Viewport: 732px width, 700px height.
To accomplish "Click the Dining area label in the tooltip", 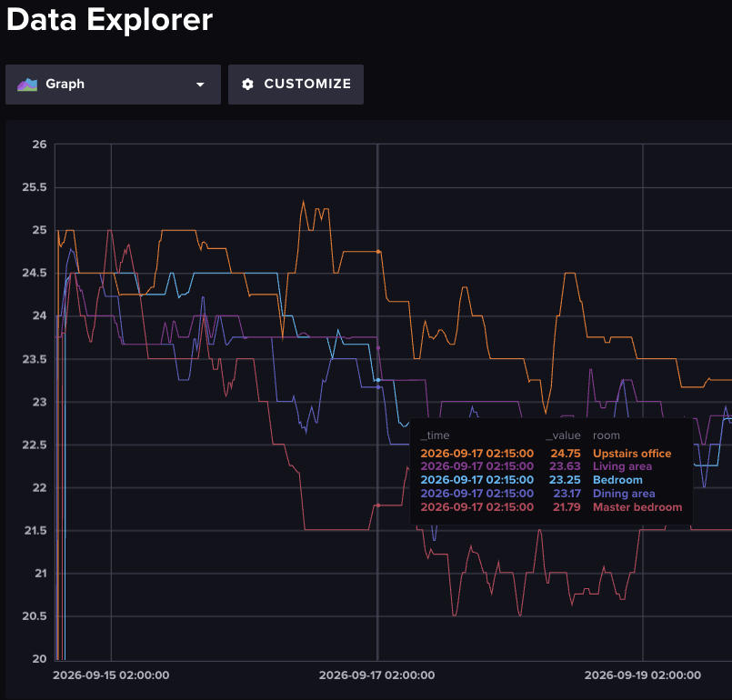I will click(x=624, y=494).
